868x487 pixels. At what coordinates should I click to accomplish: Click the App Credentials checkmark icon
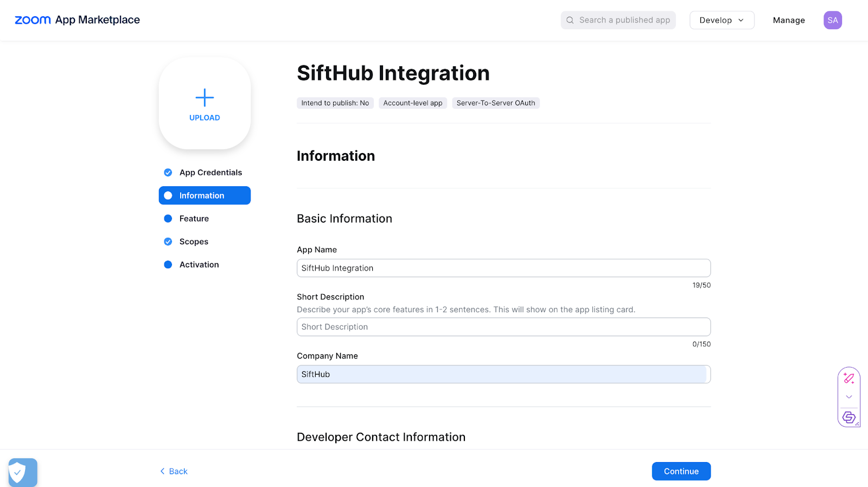coord(168,173)
